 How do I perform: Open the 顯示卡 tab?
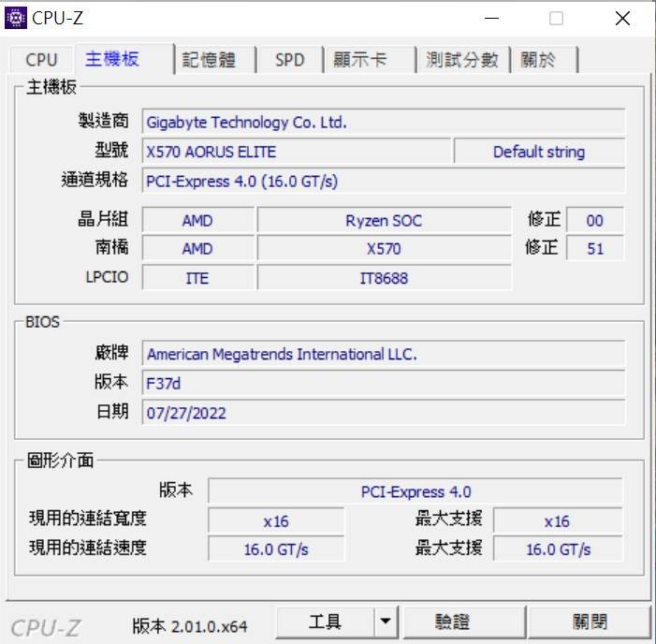370,60
